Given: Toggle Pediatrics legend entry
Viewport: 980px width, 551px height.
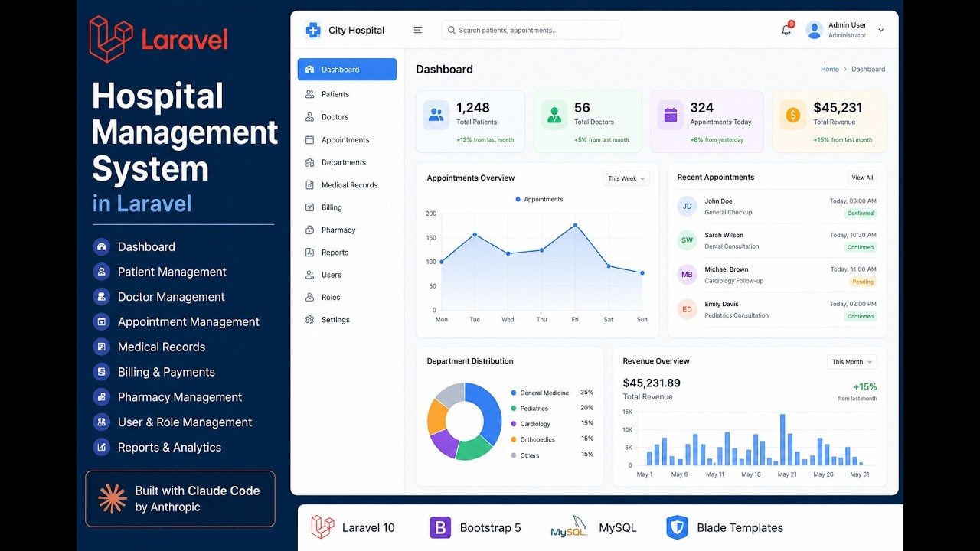Looking at the screenshot, I should click(x=529, y=409).
